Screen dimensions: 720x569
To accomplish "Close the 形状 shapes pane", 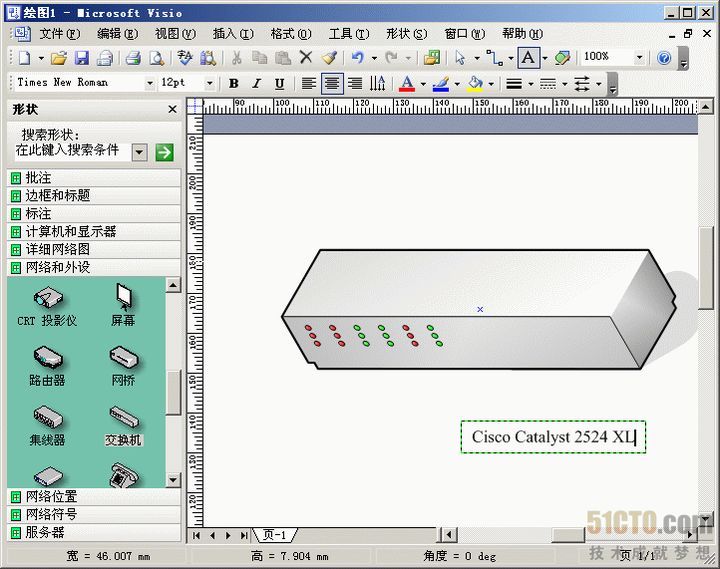I will tap(172, 109).
